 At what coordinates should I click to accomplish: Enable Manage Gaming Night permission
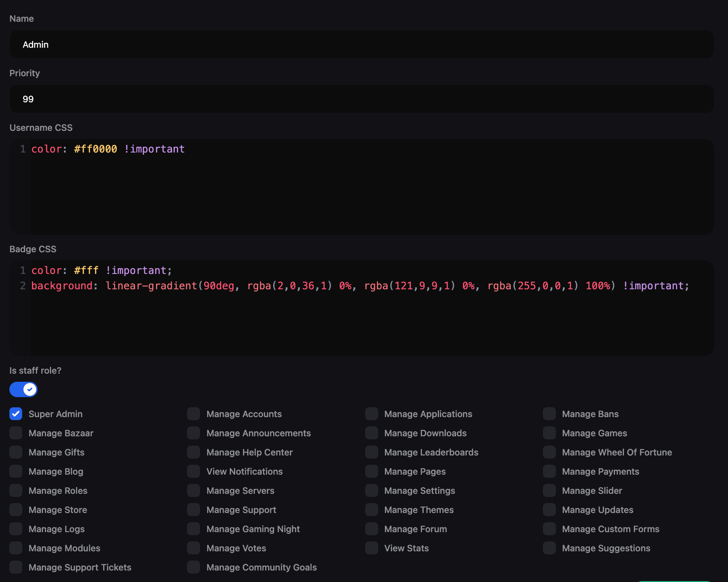point(194,529)
